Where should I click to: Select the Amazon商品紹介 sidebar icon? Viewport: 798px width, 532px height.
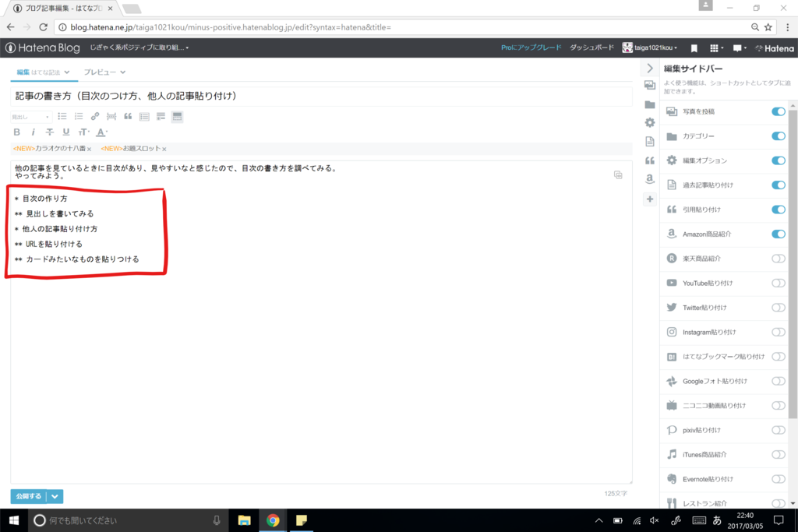point(672,234)
